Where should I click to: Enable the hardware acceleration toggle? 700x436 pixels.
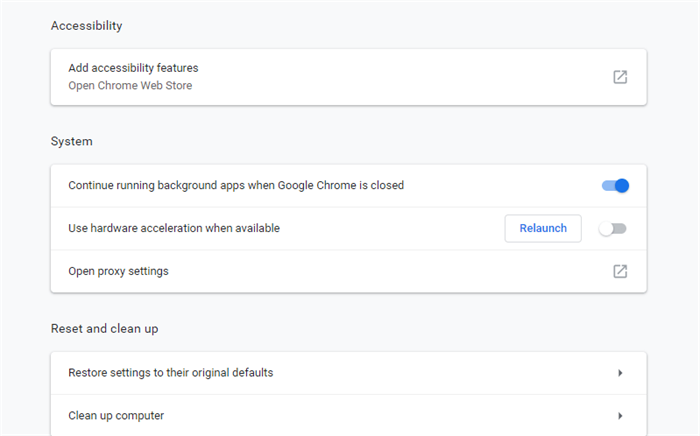[x=612, y=228]
